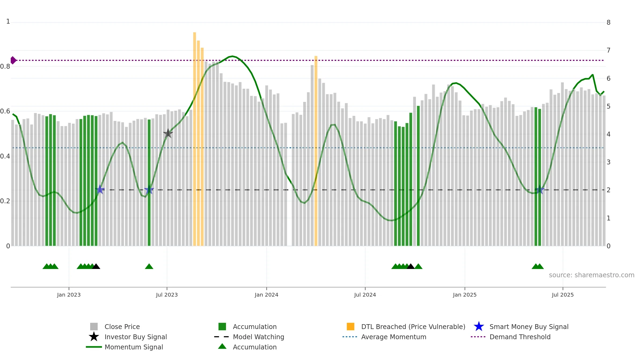Click the black triangle marker near Jan 2023
Image resolution: width=644 pixels, height=362 pixels.
pos(96,266)
